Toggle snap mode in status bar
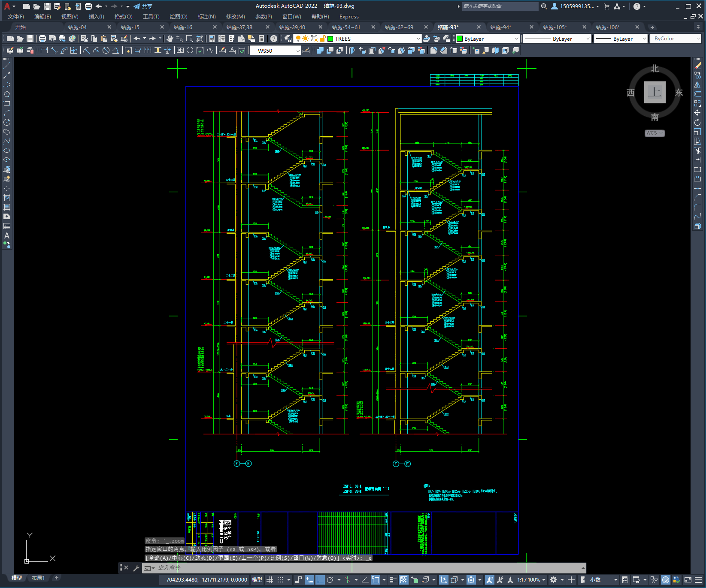 click(280, 580)
